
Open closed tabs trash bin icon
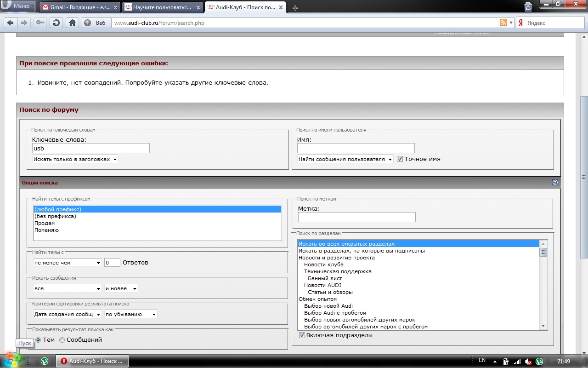click(x=528, y=6)
